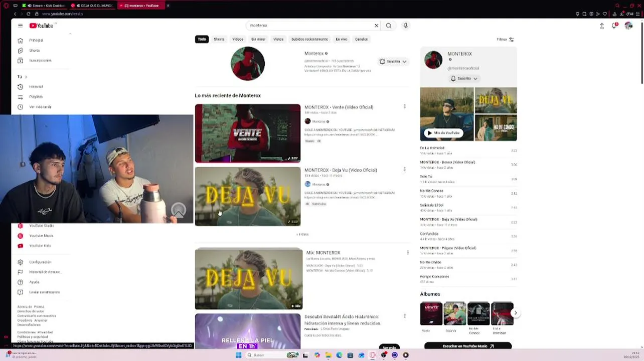Click browser back arrow
Viewport: 644px width, 361px height.
15,14
